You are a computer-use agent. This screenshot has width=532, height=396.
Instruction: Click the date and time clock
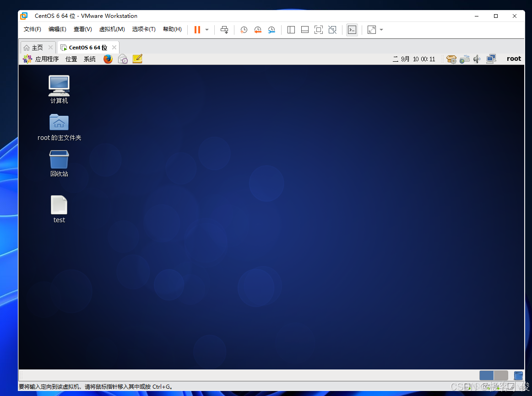tap(414, 59)
